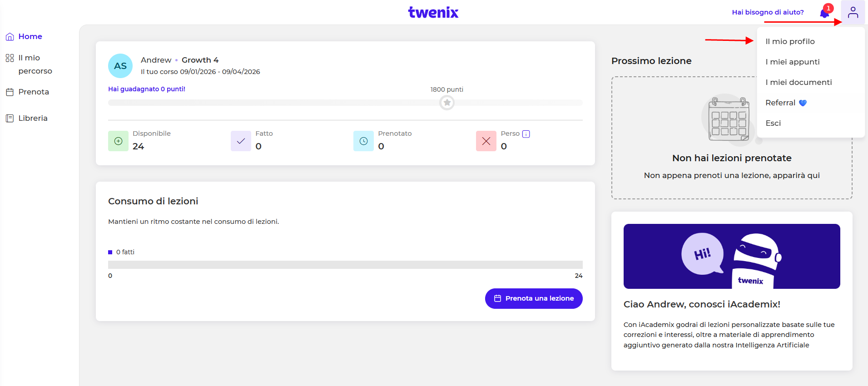
Task: Open the user profile icon menu
Action: (853, 12)
